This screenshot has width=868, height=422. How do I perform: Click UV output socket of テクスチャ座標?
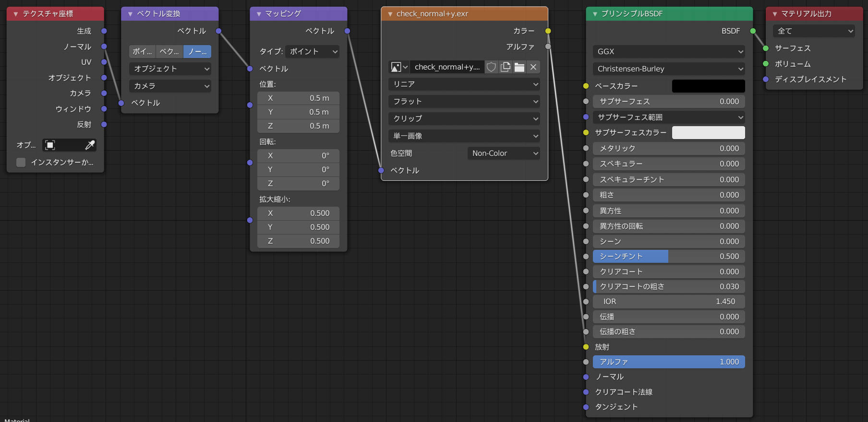(x=104, y=62)
